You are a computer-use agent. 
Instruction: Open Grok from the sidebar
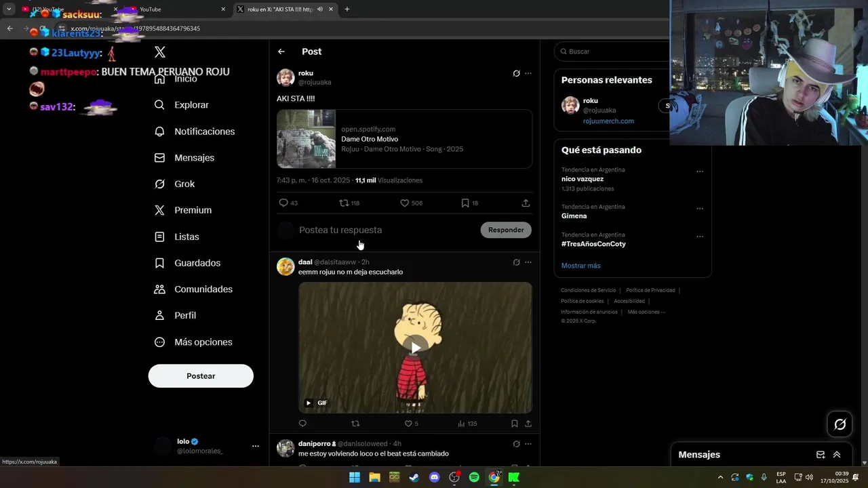click(x=174, y=184)
